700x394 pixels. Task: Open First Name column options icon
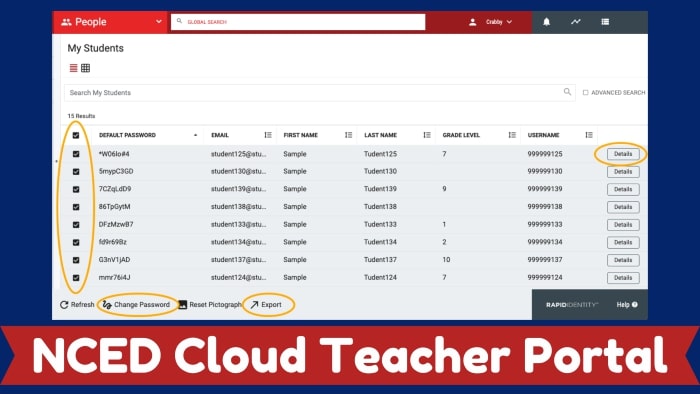[x=349, y=135]
